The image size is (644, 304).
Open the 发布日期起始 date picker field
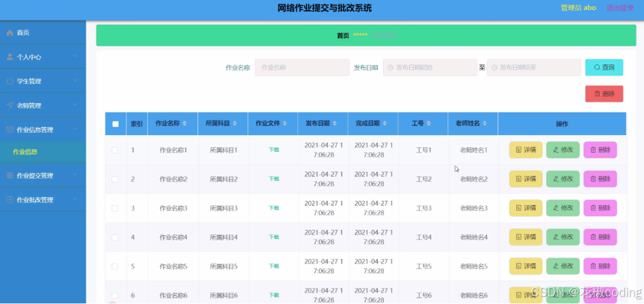point(430,68)
